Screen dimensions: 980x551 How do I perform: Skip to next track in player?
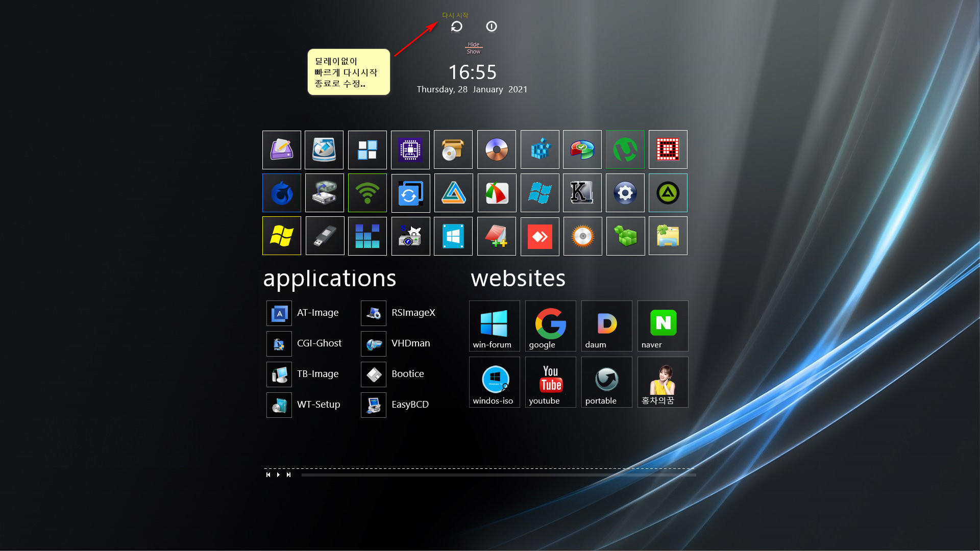(x=288, y=475)
